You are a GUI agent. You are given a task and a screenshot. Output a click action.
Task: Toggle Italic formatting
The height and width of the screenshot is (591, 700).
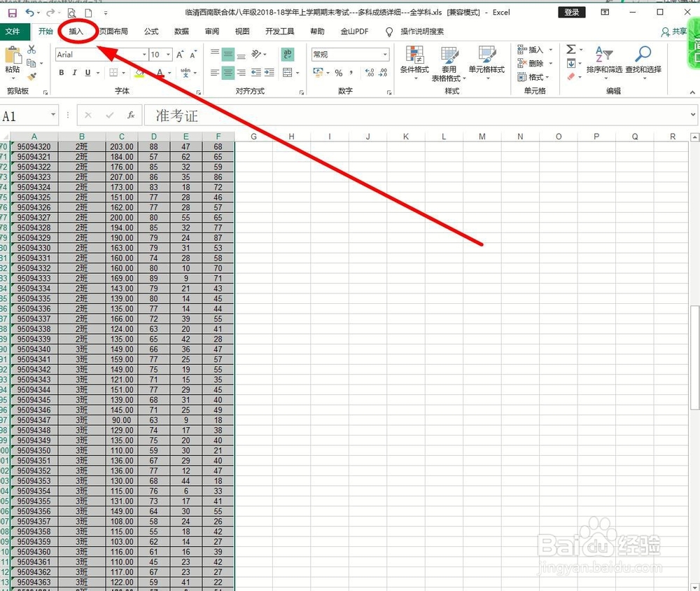(x=75, y=72)
